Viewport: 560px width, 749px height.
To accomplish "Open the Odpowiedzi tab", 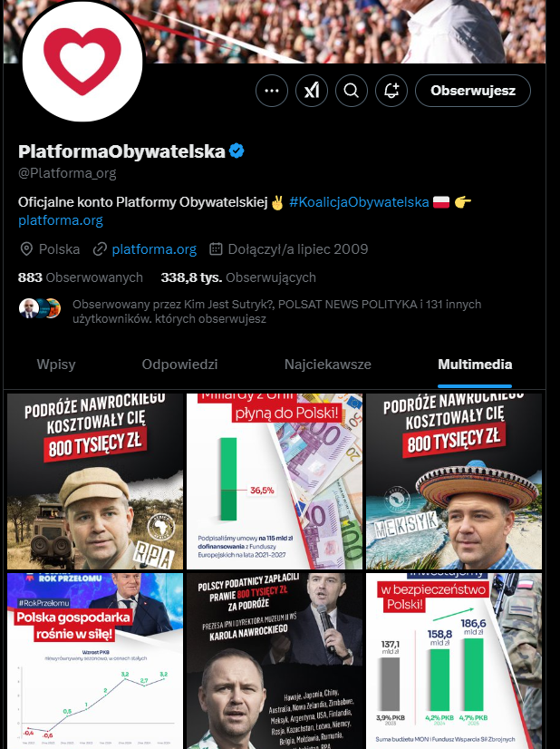I will (180, 365).
